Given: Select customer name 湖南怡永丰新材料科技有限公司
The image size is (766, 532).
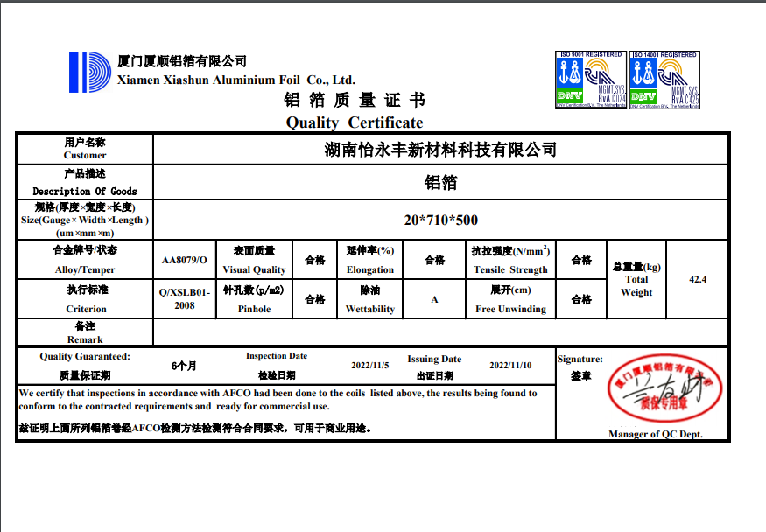Looking at the screenshot, I should tap(440, 150).
